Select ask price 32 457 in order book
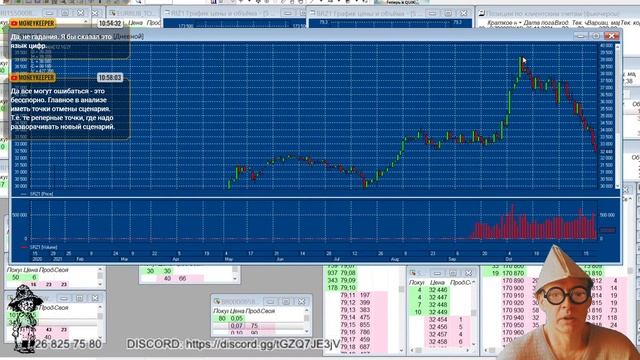Viewport: 640px width, 360px height. 438,334
